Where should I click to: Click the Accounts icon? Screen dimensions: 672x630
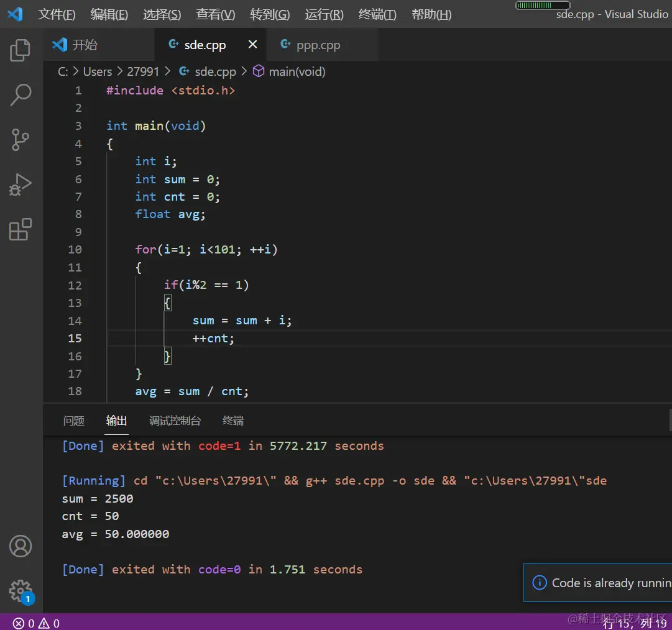[21, 546]
